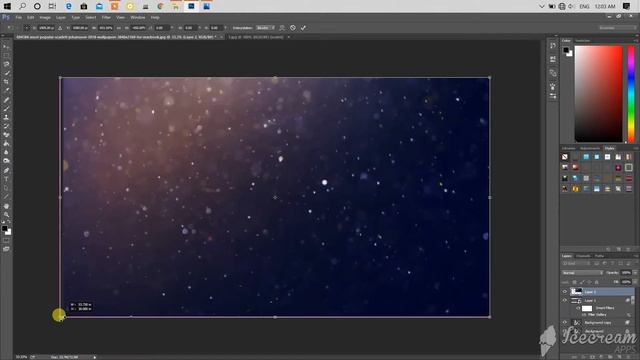
Task: Select the Horizontal Type tool
Action: point(6,179)
